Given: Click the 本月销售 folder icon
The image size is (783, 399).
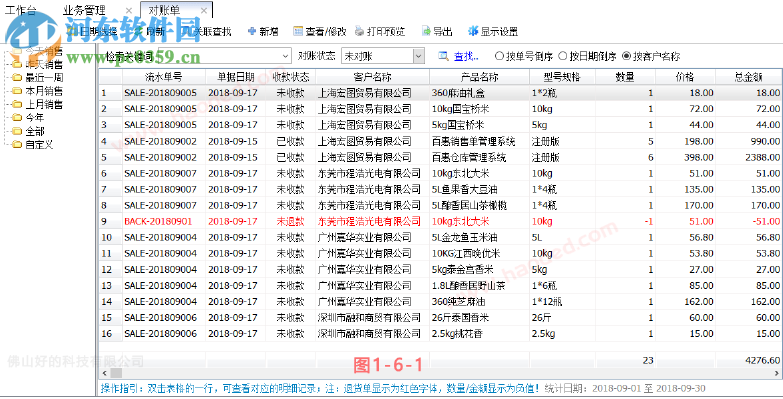Looking at the screenshot, I should [17, 91].
